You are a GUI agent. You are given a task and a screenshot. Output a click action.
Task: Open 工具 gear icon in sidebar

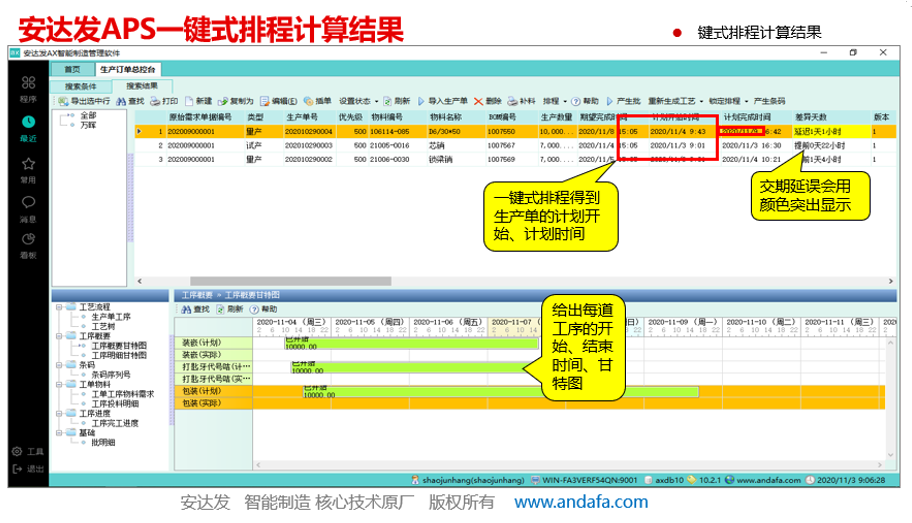click(17, 451)
